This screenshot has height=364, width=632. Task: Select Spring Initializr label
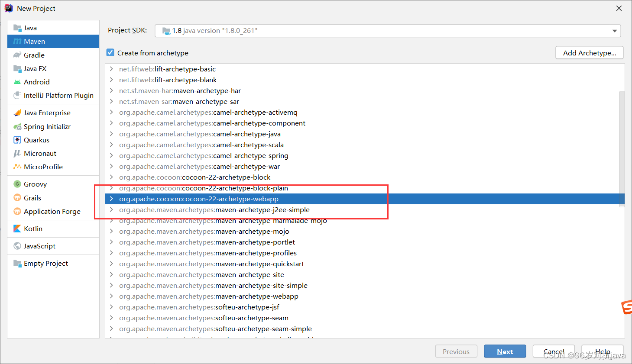click(47, 126)
